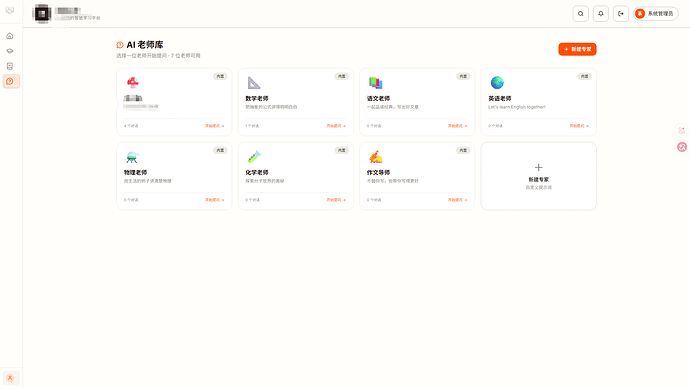Select the 化学老师 card title

257,172
